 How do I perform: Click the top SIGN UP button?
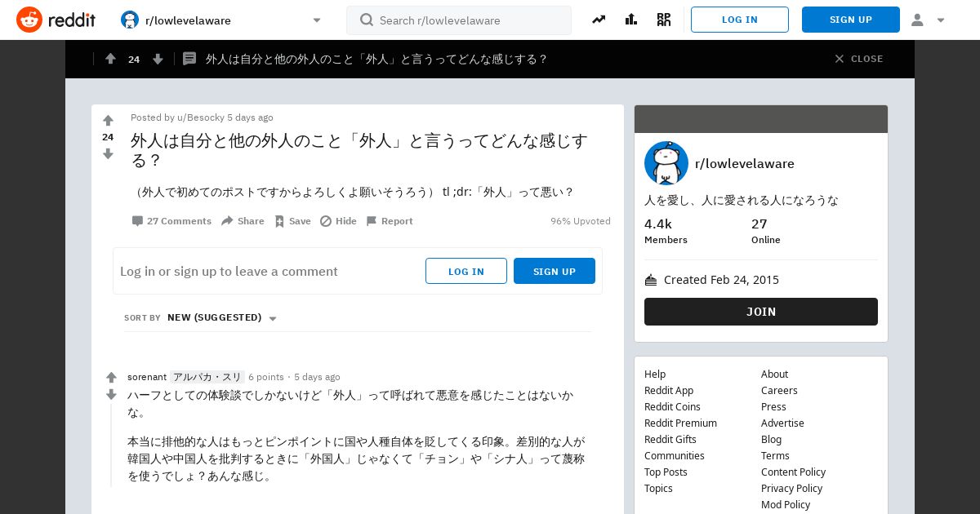851,20
